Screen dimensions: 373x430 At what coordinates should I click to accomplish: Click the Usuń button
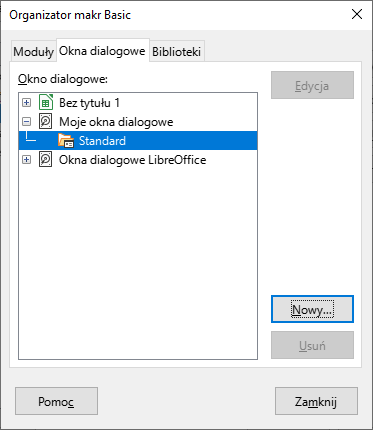point(312,345)
